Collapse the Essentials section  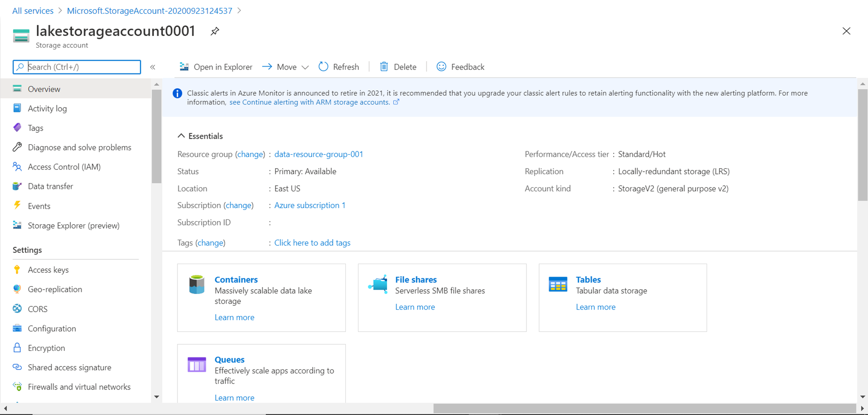[x=181, y=136]
